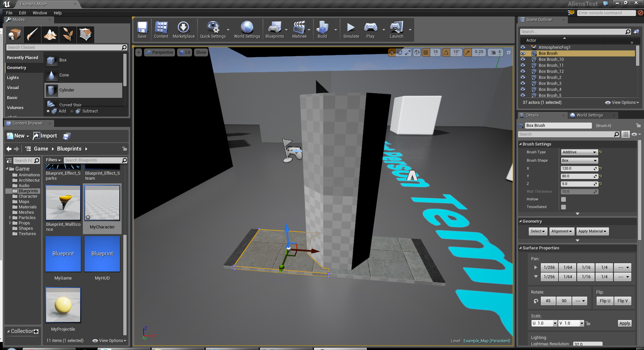Enable the Tessellated checkbox
The height and width of the screenshot is (350, 644).
[x=563, y=207]
